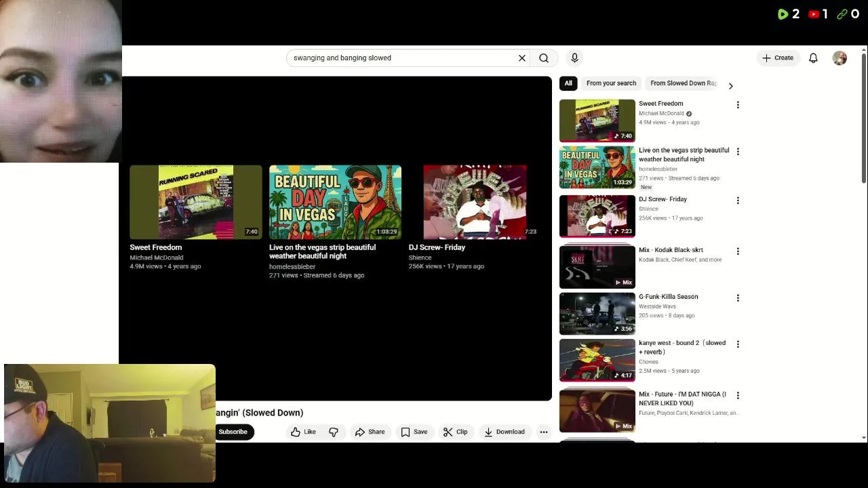The width and height of the screenshot is (868, 488).
Task: Like the video
Action: point(303,432)
